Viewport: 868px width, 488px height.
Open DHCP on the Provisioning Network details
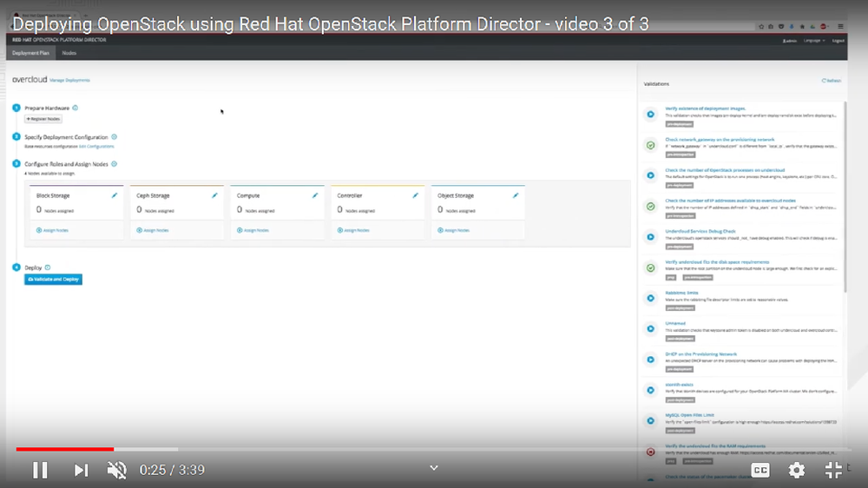[x=700, y=354]
